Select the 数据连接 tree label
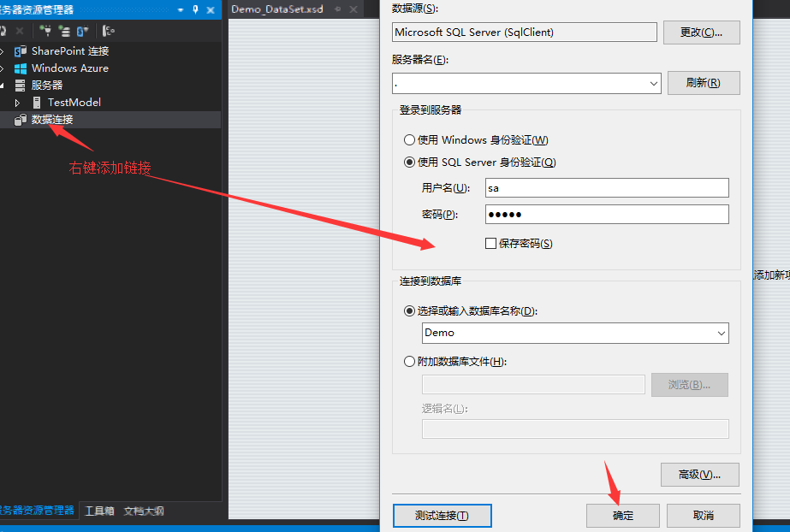Viewport: 790px width, 532px height. tap(52, 120)
